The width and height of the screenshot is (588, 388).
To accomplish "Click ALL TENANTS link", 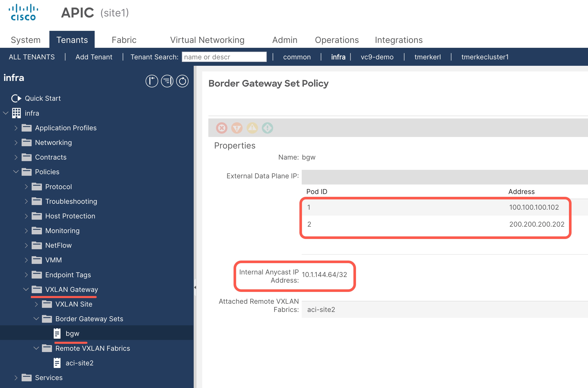I will [x=32, y=57].
